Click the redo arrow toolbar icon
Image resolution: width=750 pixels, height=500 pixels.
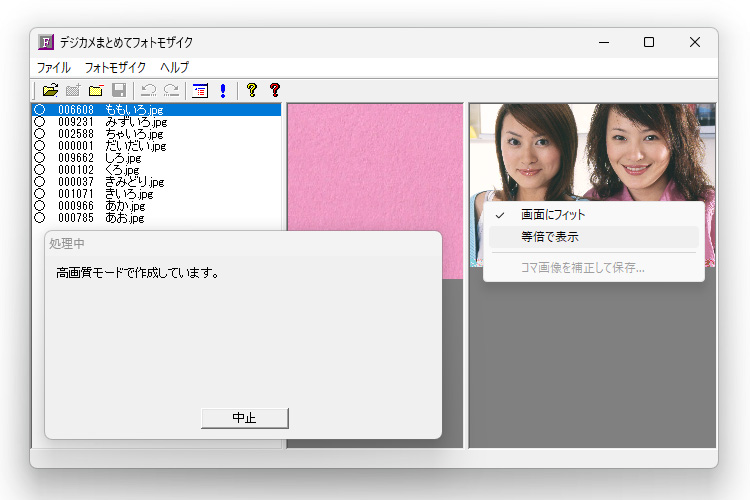point(171,90)
